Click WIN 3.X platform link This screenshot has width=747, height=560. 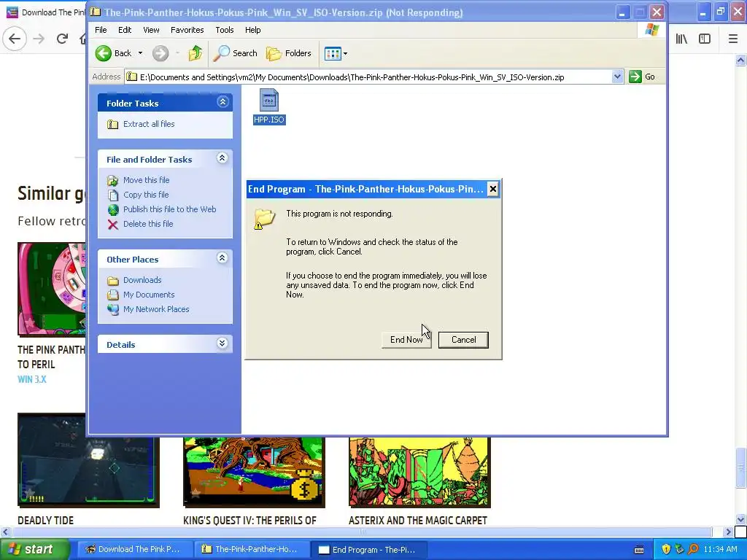32,379
